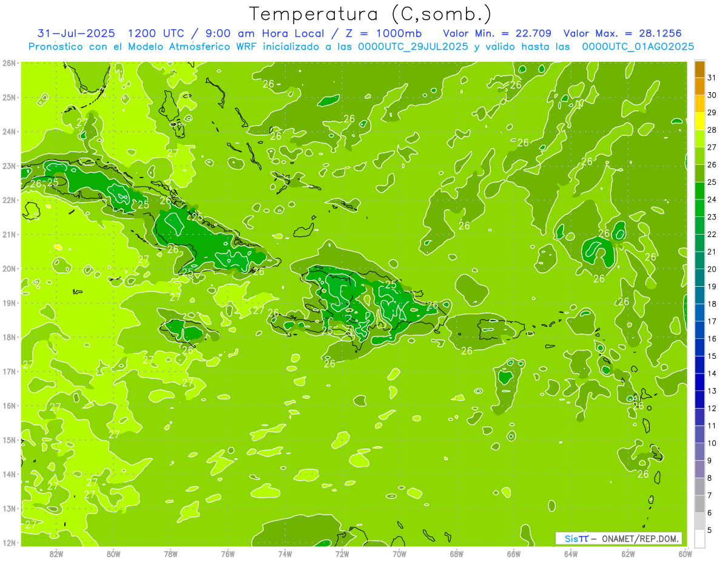This screenshot has height=562, width=728.
Task: Pick the colorbar swatch between 30 and 31
Action: pos(699,87)
